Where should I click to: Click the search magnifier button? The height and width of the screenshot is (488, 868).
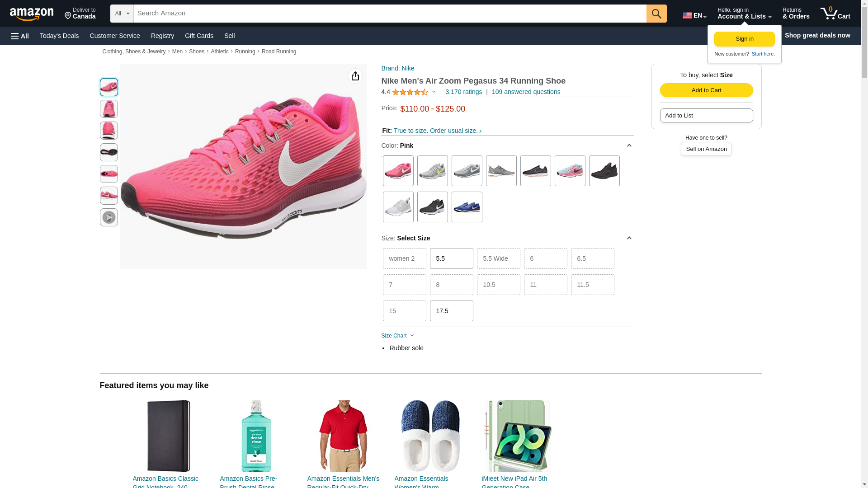(x=656, y=14)
